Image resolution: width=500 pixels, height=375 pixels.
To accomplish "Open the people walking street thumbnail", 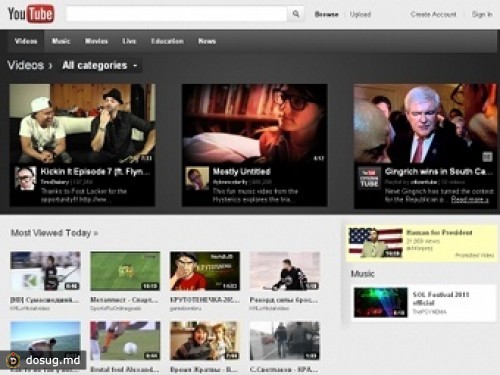I will pyautogui.click(x=285, y=341).
